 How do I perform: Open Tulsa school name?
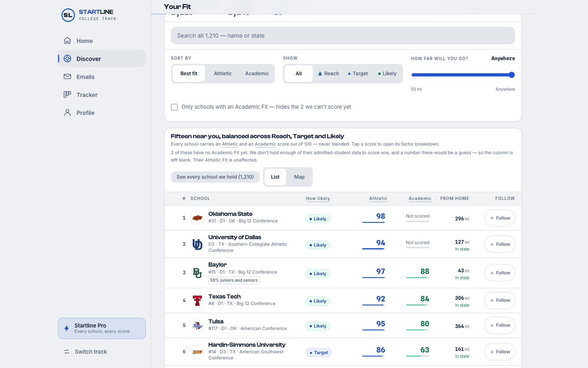coord(216,321)
